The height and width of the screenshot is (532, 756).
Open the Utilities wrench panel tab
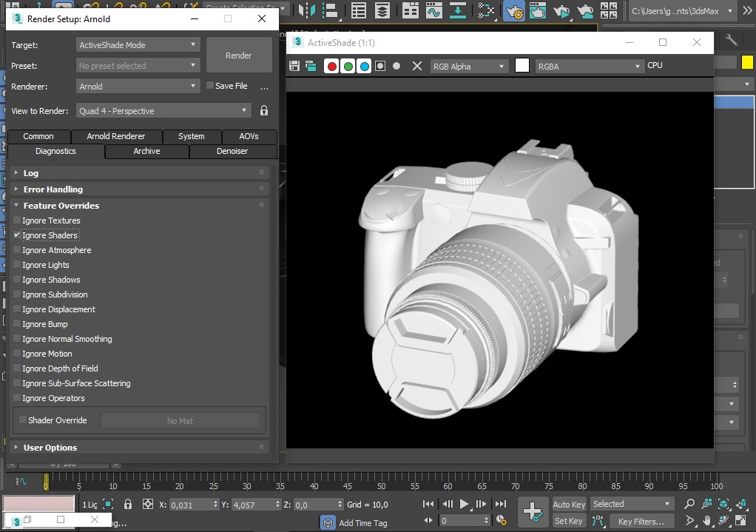pyautogui.click(x=732, y=41)
